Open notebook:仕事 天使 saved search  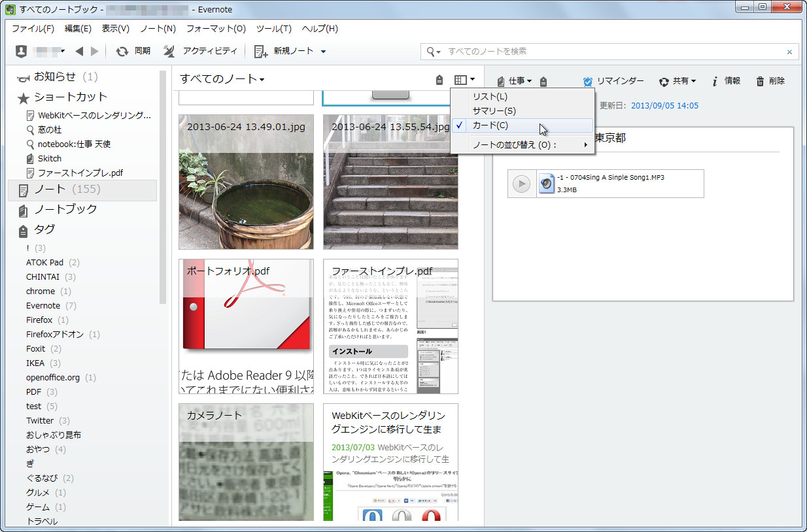69,144
